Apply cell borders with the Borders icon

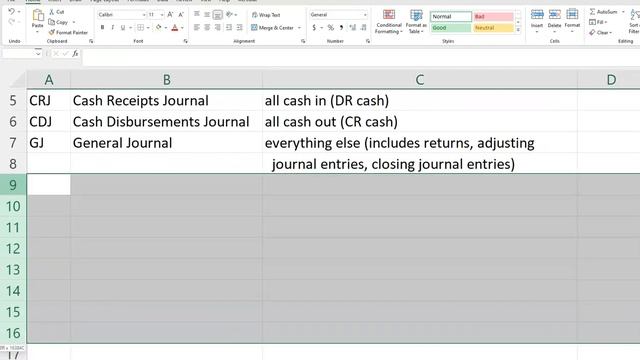140,28
